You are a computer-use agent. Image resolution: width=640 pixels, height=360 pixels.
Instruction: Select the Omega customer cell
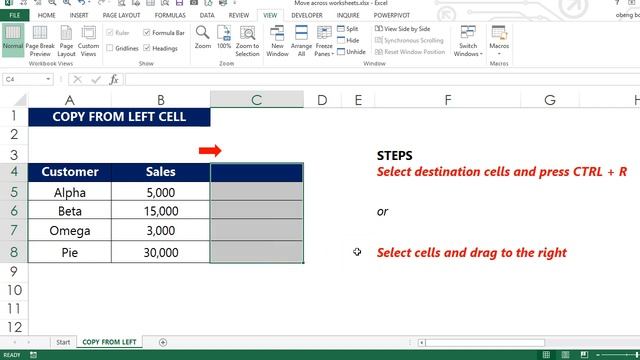tap(69, 231)
